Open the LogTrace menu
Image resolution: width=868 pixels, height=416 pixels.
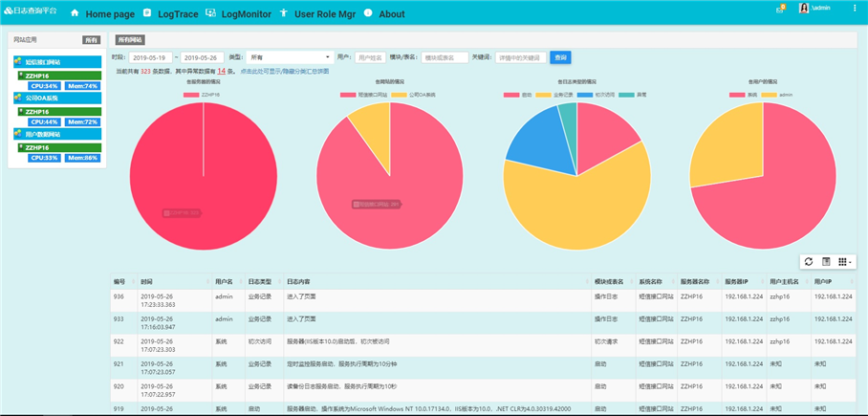(x=178, y=13)
